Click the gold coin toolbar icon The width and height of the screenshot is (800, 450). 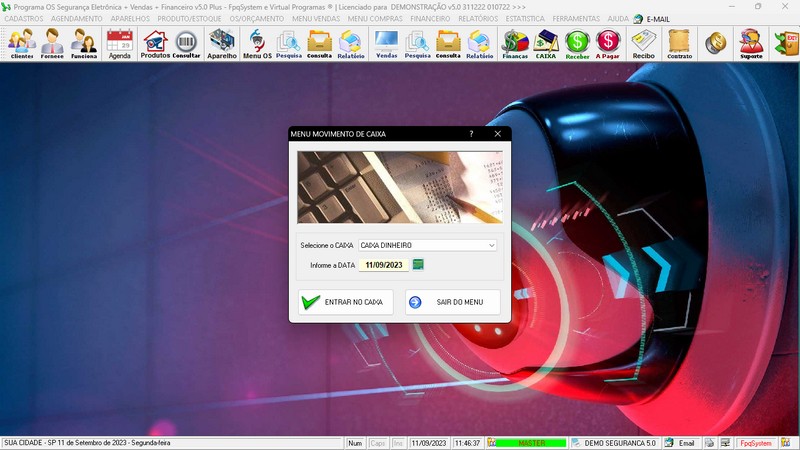coord(716,43)
